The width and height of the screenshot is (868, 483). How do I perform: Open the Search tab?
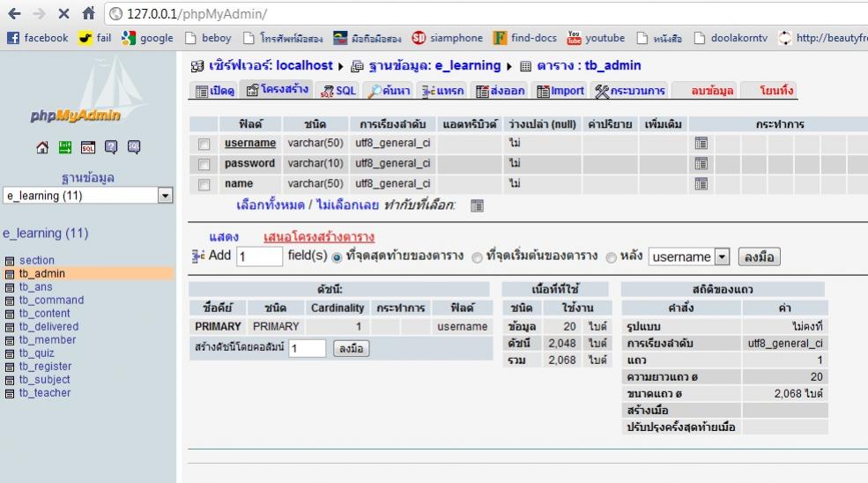point(389,90)
